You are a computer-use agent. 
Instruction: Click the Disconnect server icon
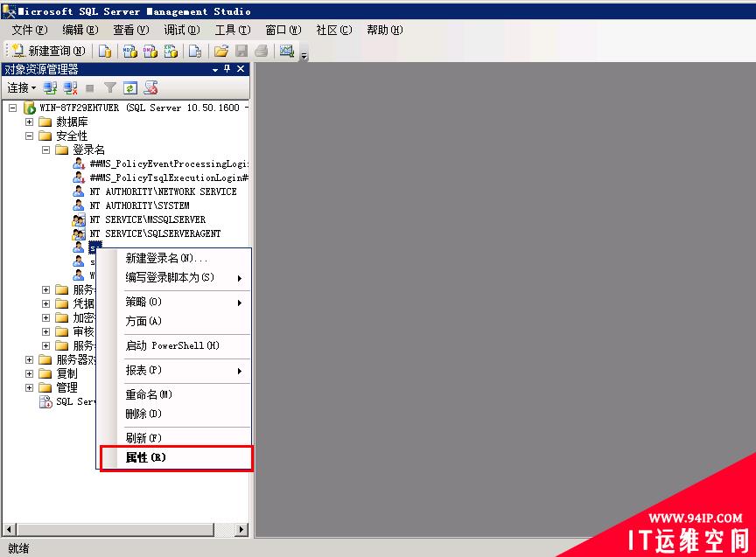70,87
